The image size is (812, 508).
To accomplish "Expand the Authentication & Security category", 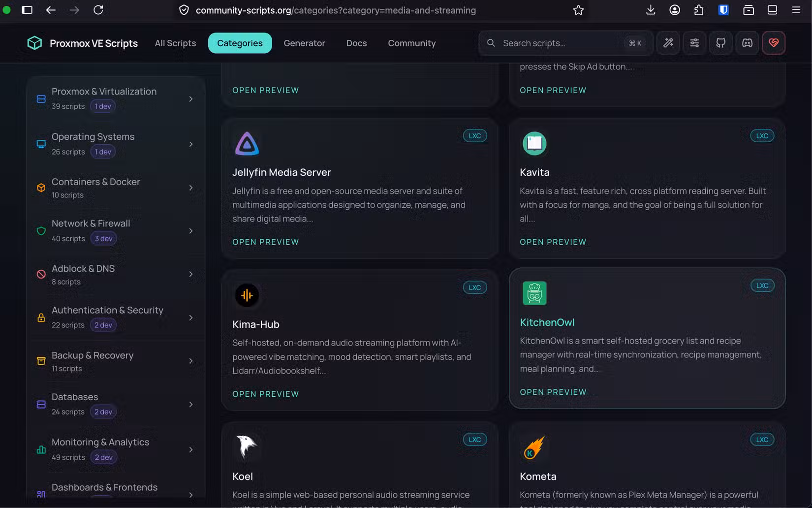I will (x=191, y=317).
